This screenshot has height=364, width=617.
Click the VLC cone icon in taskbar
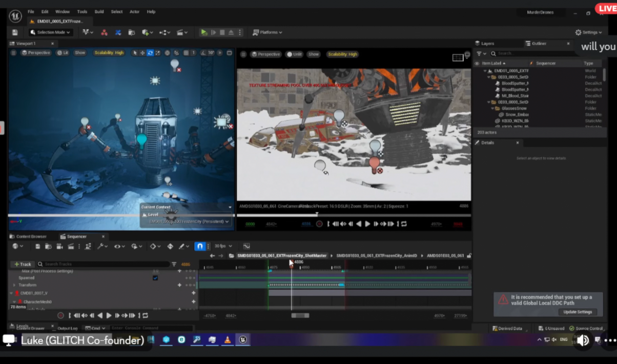[x=227, y=340]
